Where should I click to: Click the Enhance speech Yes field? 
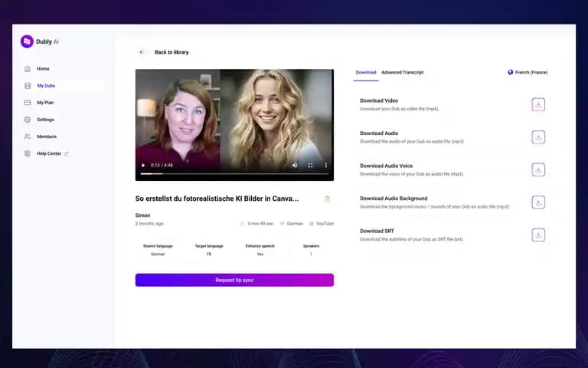pyautogui.click(x=260, y=250)
